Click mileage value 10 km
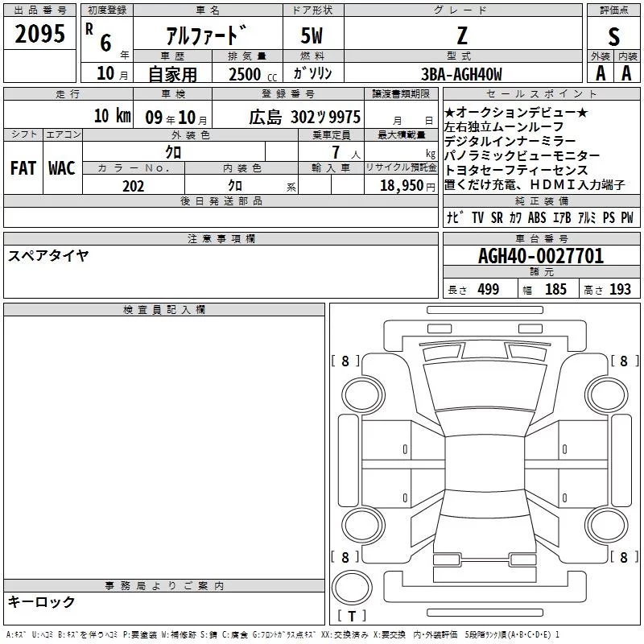The height and width of the screenshot is (644, 644). coord(112,116)
